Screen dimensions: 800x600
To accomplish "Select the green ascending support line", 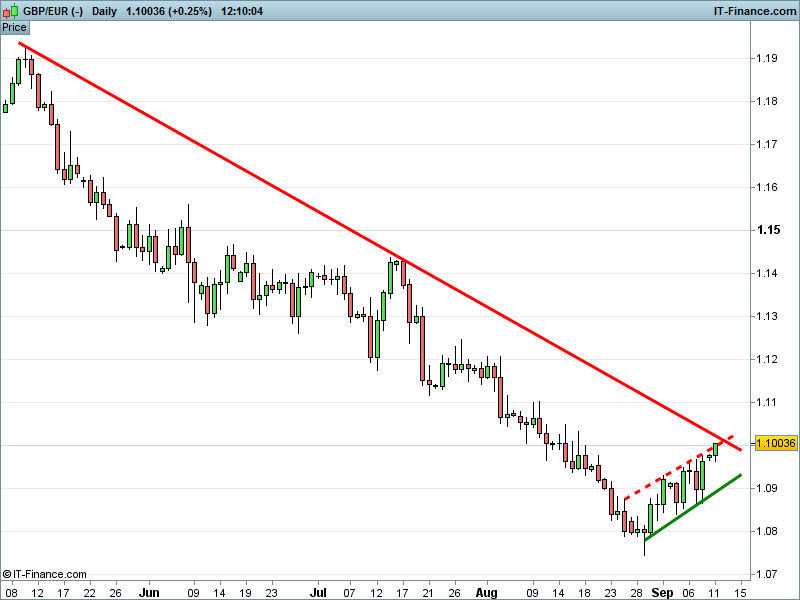I will (693, 507).
